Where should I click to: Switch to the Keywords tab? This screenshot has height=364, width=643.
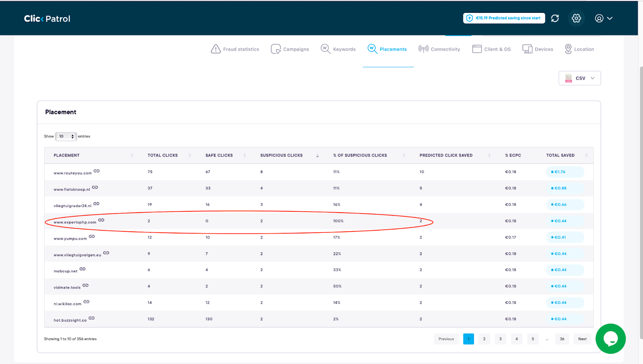[x=338, y=49]
